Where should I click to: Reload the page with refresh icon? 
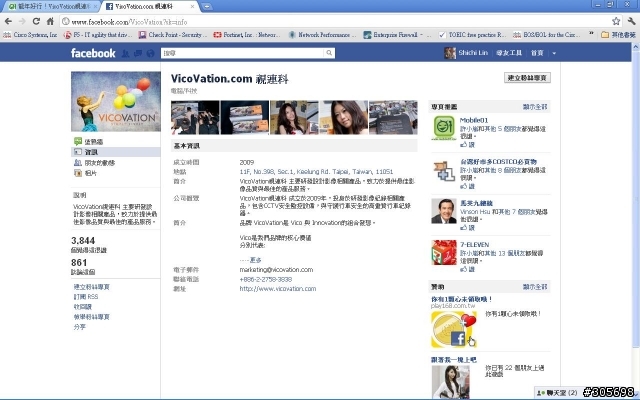pos(36,21)
